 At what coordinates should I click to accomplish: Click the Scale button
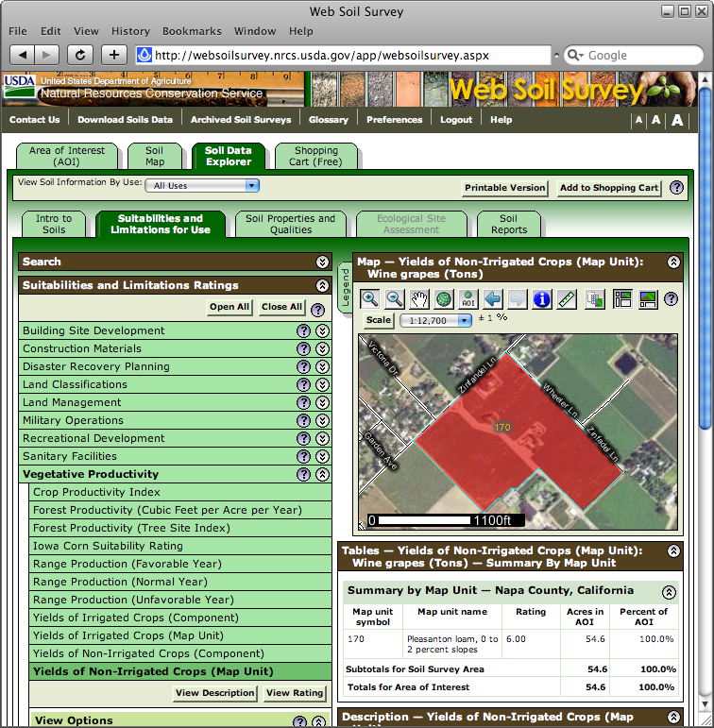click(x=378, y=320)
